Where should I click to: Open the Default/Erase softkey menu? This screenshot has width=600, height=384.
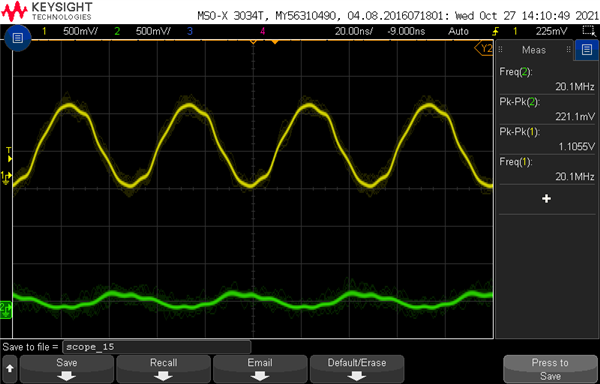click(357, 369)
